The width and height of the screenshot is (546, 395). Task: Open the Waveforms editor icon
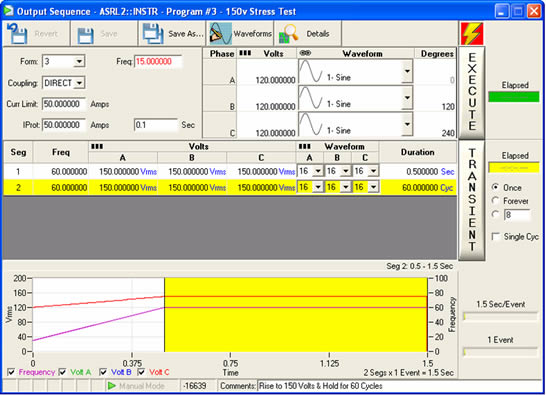(220, 34)
